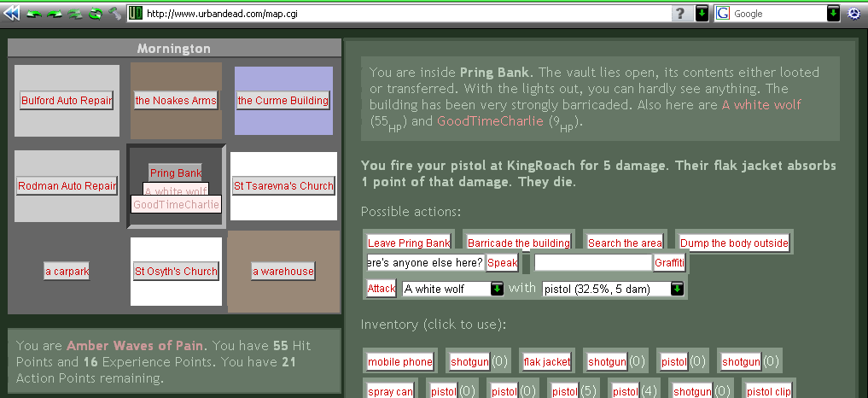Screen dimensions: 868x398
Task: Use the spray can inventory item
Action: coord(390,391)
